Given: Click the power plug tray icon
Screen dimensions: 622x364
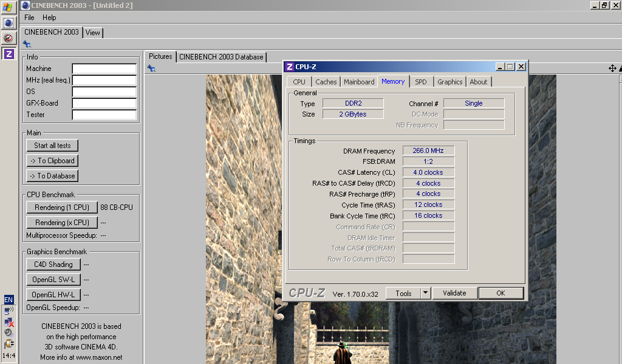Looking at the screenshot, I should point(9,344).
